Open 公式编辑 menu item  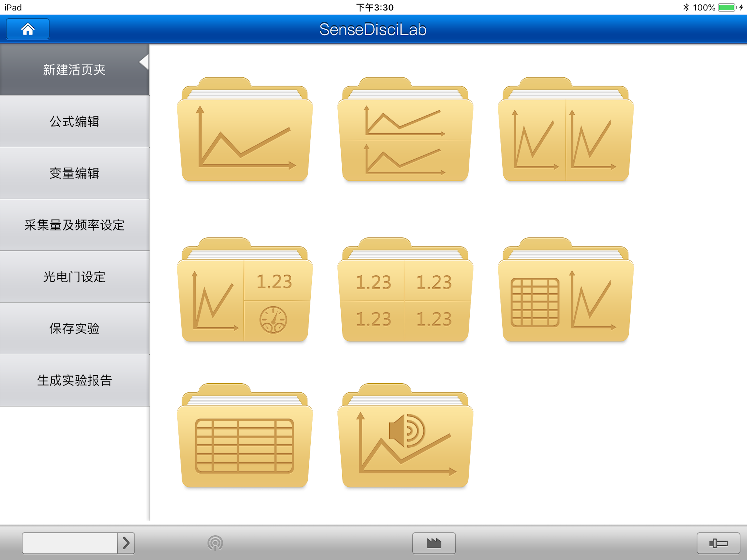coord(75,121)
